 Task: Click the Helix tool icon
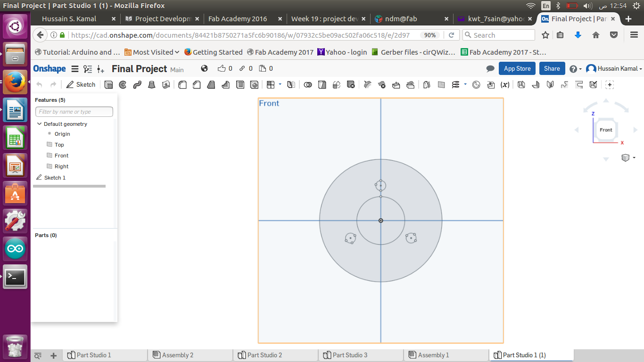click(455, 85)
